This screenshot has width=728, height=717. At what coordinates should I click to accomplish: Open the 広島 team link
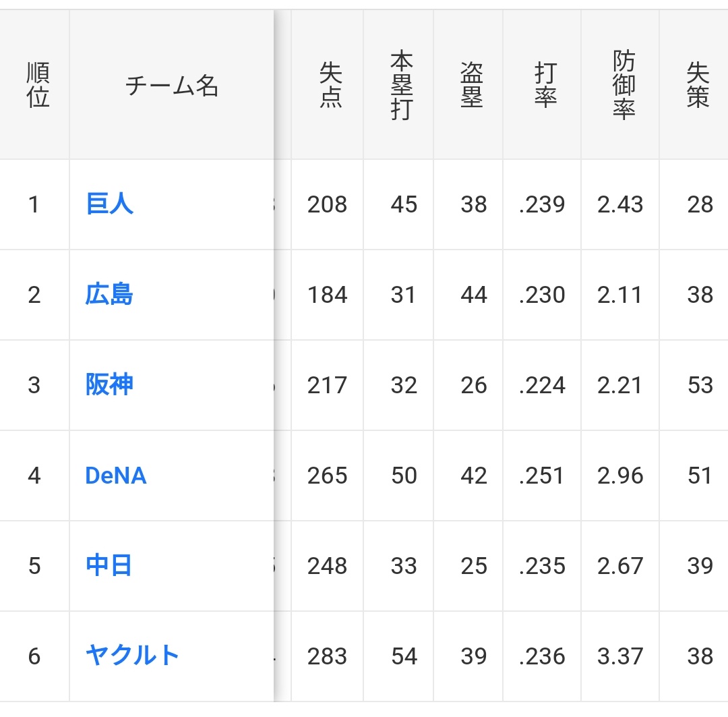[109, 294]
